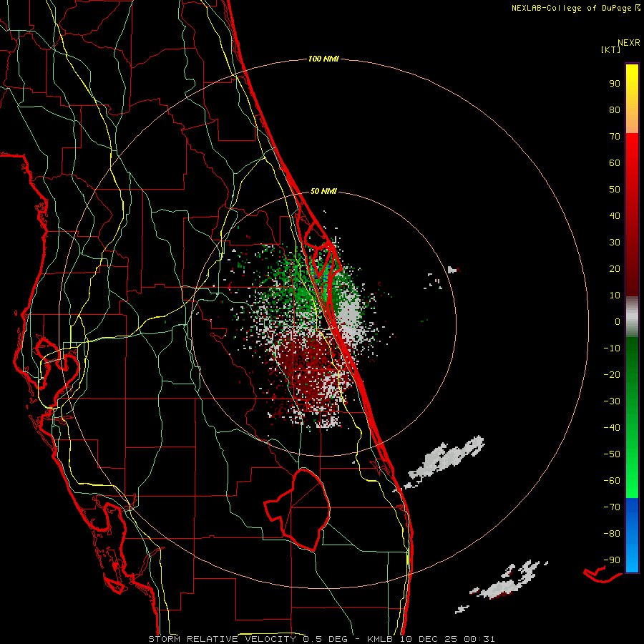Click the -40 value on the velocity scale
This screenshot has width=644, height=644.
click(612, 428)
